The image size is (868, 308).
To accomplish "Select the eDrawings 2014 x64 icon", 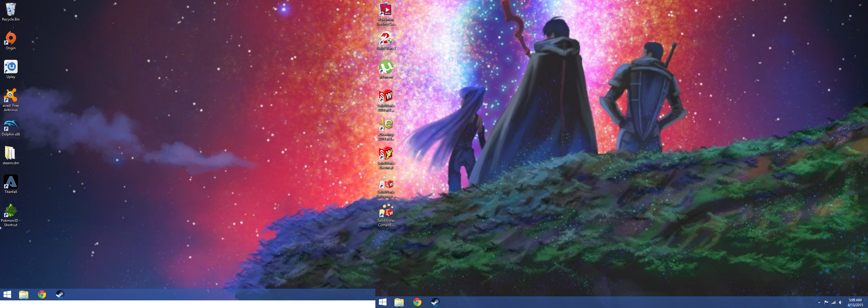I will [x=386, y=129].
